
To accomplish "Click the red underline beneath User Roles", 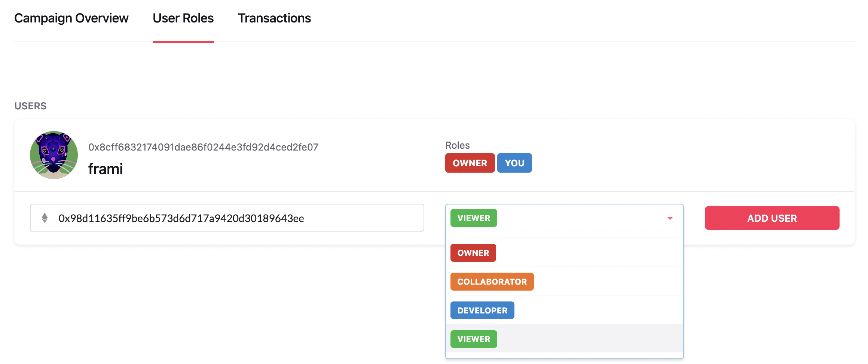I will pos(183,42).
